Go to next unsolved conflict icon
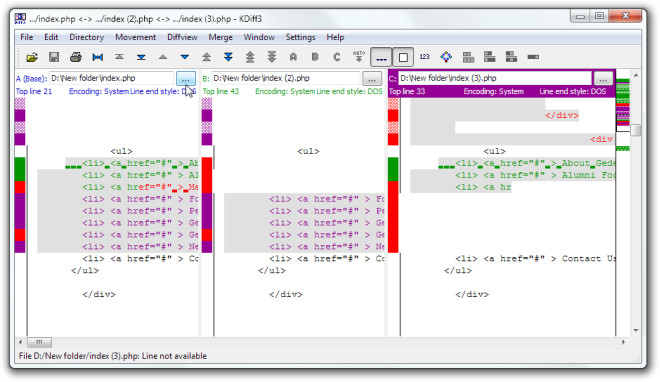The height and width of the screenshot is (382, 660). (272, 57)
